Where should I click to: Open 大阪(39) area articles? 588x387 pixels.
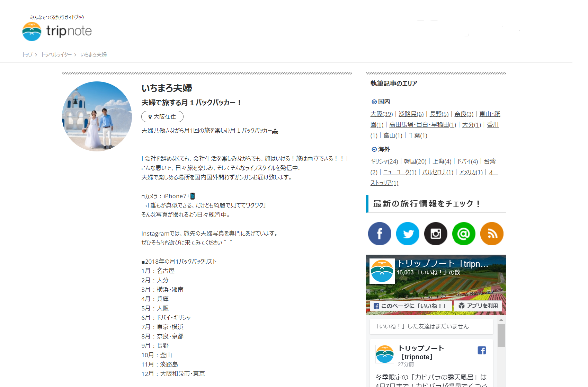(x=381, y=114)
